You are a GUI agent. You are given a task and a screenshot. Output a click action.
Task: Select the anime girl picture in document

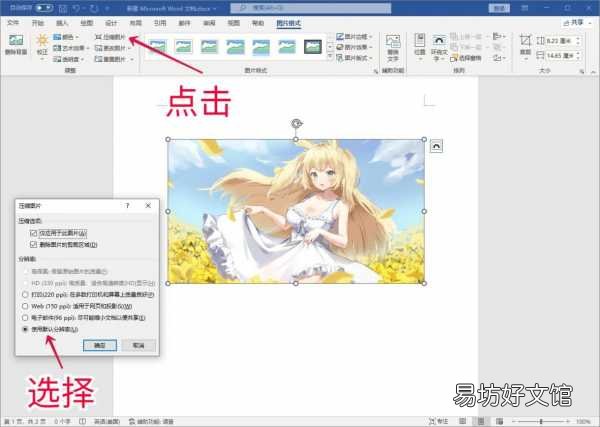[x=296, y=211]
